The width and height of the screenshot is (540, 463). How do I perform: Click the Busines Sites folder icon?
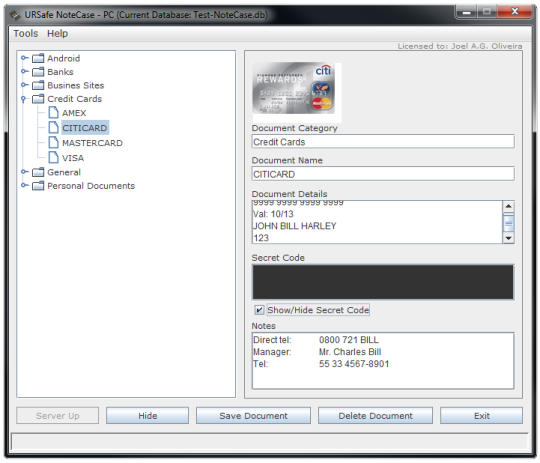[x=38, y=85]
